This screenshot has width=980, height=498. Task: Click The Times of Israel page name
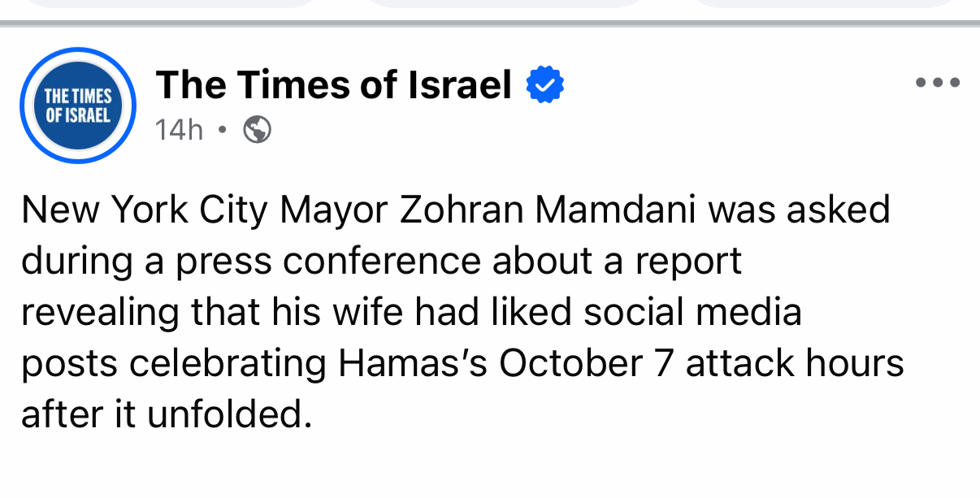coord(334,85)
